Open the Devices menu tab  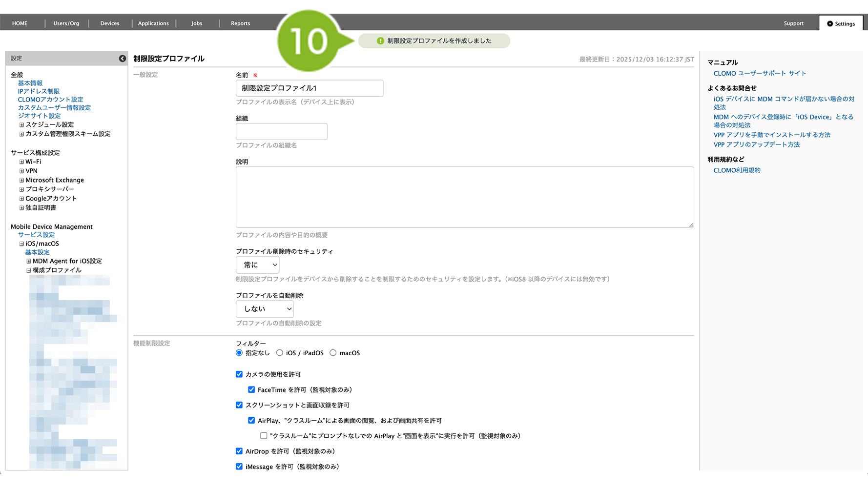click(110, 23)
